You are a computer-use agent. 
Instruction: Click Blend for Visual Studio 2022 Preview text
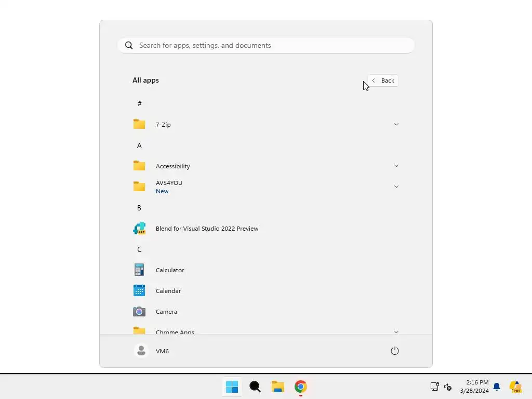(207, 229)
